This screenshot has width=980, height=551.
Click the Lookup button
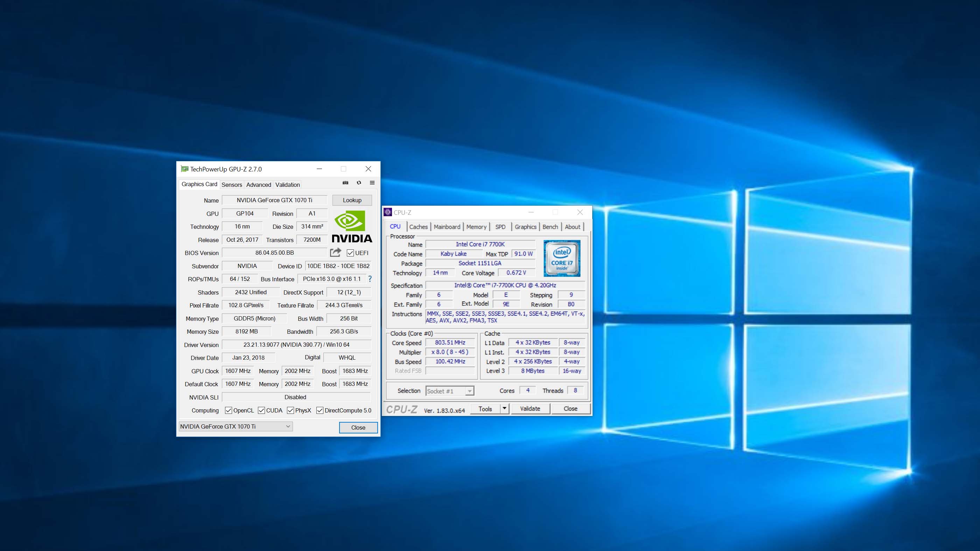(x=352, y=200)
